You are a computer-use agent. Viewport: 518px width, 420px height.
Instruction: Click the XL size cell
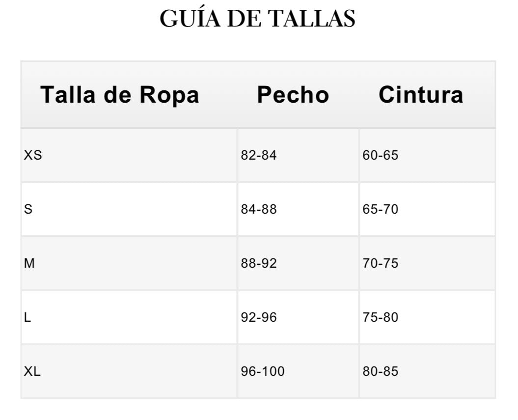[x=32, y=371]
